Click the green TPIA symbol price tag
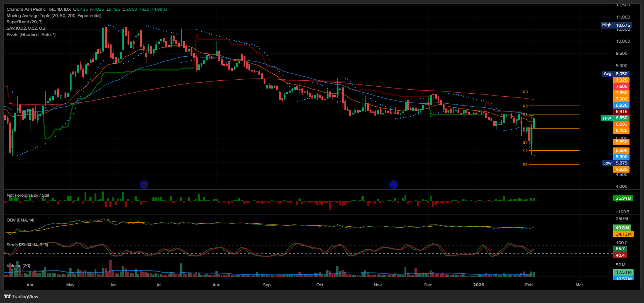The image size is (644, 303). pos(607,118)
